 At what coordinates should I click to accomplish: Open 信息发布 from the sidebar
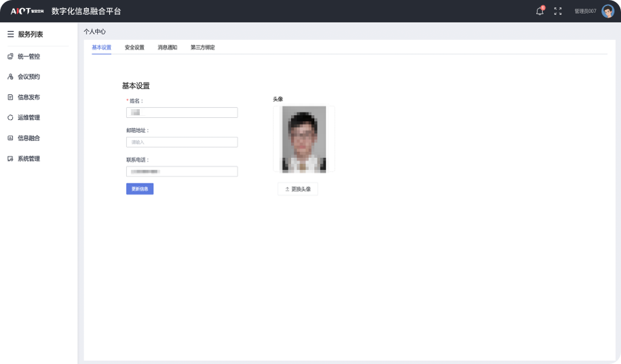pyautogui.click(x=29, y=97)
